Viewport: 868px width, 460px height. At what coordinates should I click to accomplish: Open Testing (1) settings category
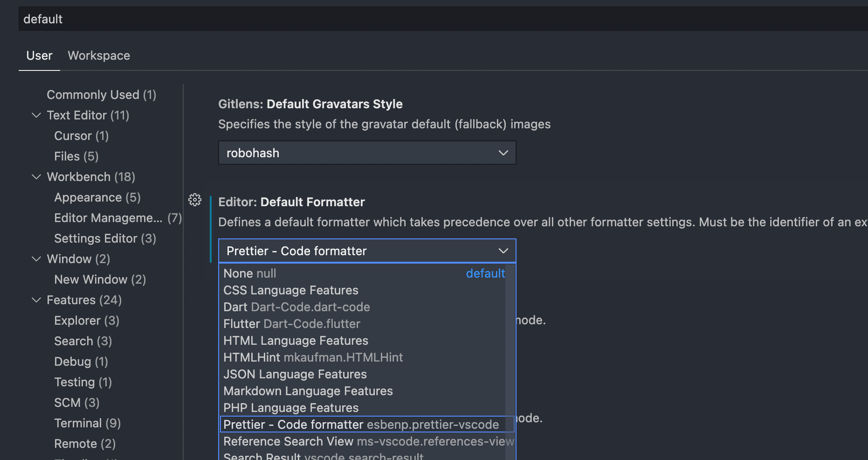pyautogui.click(x=83, y=382)
